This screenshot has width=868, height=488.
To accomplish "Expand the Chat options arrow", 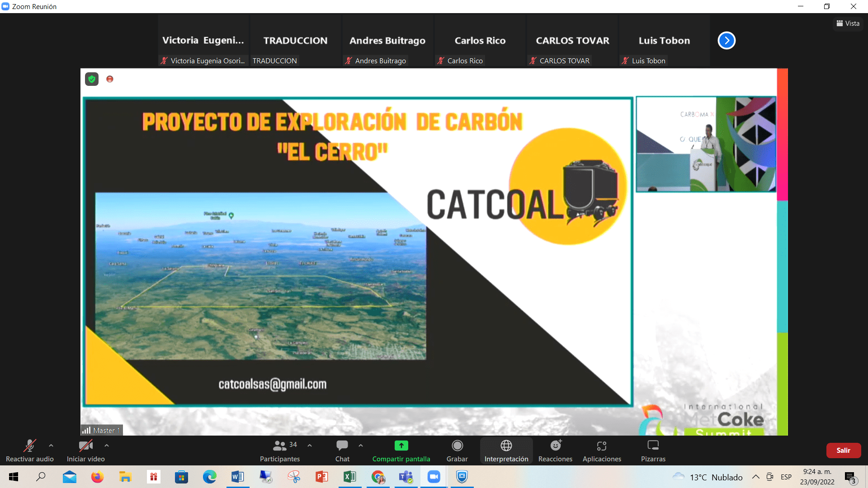I will coord(361,446).
